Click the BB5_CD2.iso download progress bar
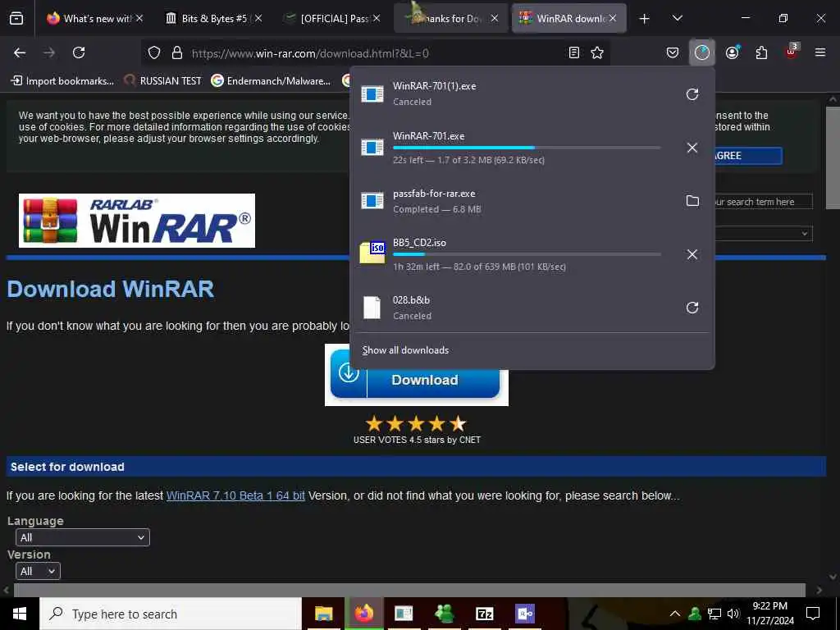Viewport: 840px width, 630px height. coord(527,254)
